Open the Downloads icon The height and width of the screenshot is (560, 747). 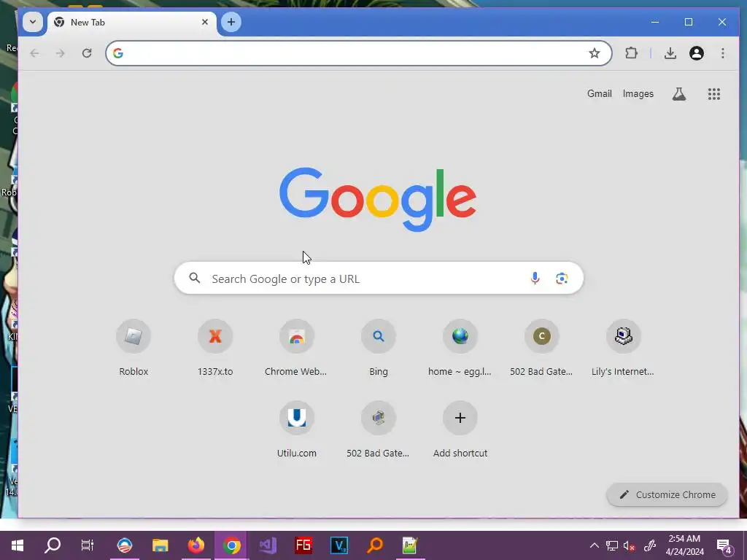tap(670, 52)
